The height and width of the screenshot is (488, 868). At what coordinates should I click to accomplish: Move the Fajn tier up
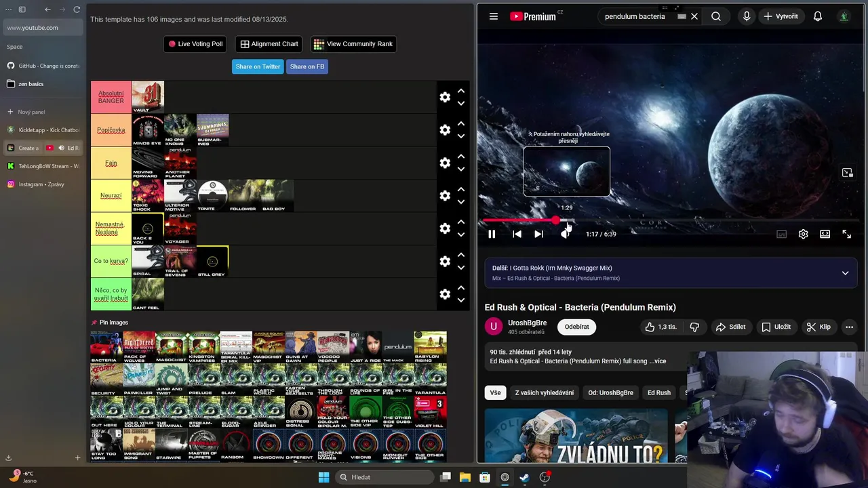coord(461,157)
